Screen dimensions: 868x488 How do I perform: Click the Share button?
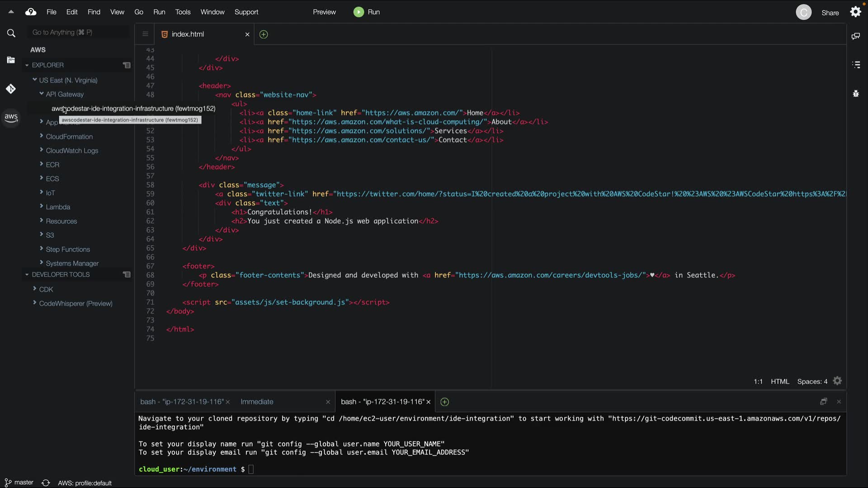point(830,13)
